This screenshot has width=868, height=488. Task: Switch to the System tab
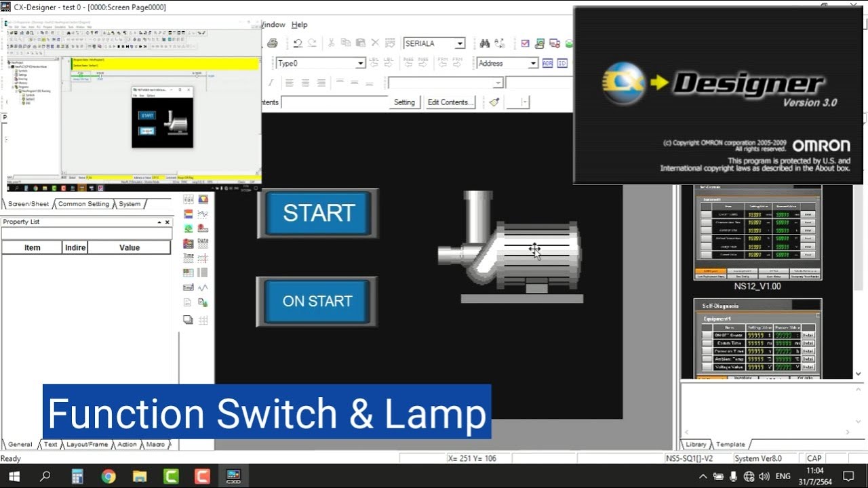click(130, 204)
